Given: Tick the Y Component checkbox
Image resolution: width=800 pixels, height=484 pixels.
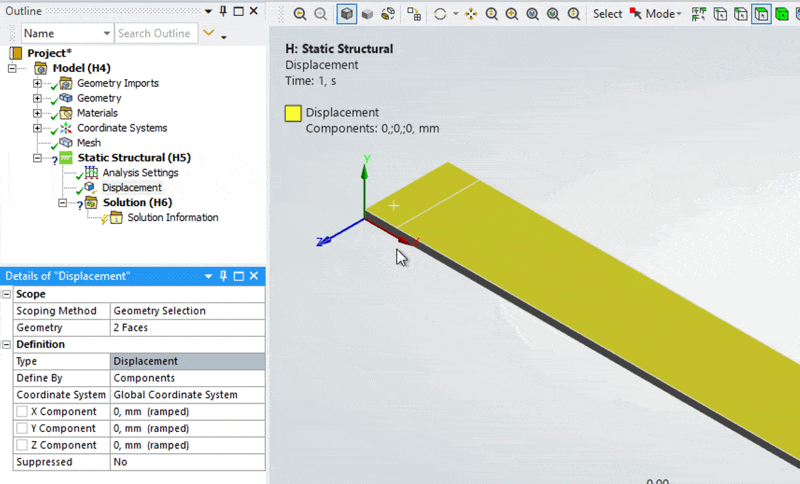Looking at the screenshot, I should point(22,429).
